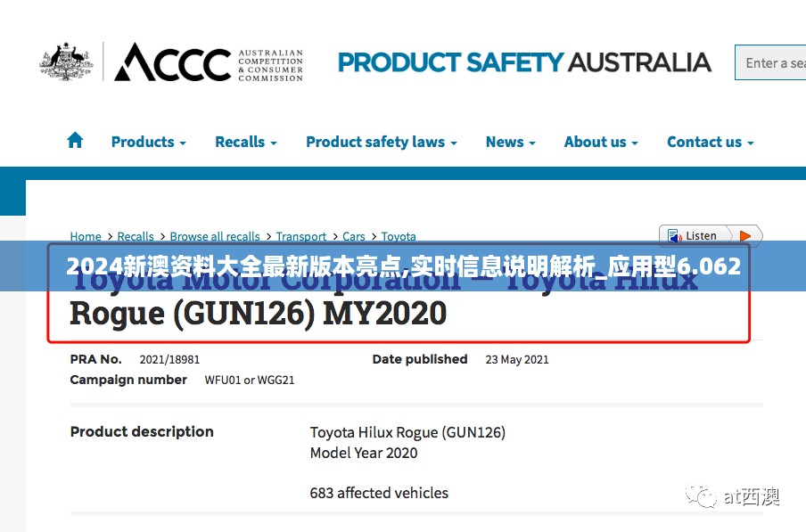Viewport: 806px width, 532px height.
Task: Follow the Browse all recalls breadcrumb
Action: click(x=215, y=236)
